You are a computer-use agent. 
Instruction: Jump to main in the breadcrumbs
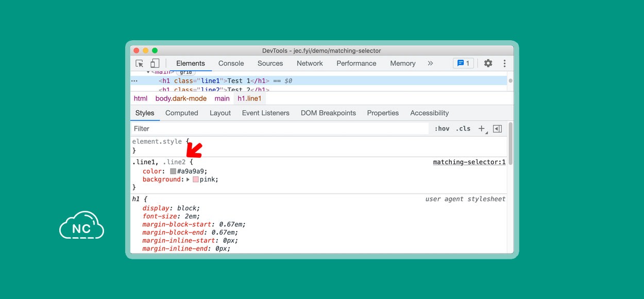(x=222, y=98)
